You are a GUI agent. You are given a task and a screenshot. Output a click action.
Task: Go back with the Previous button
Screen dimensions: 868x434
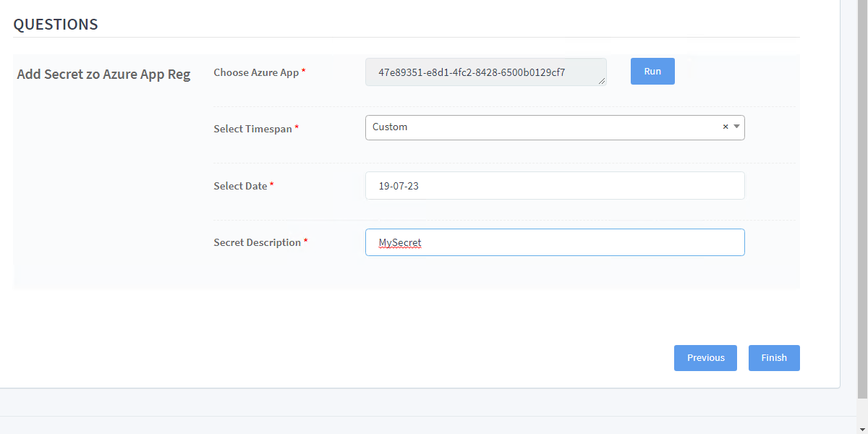pos(705,358)
